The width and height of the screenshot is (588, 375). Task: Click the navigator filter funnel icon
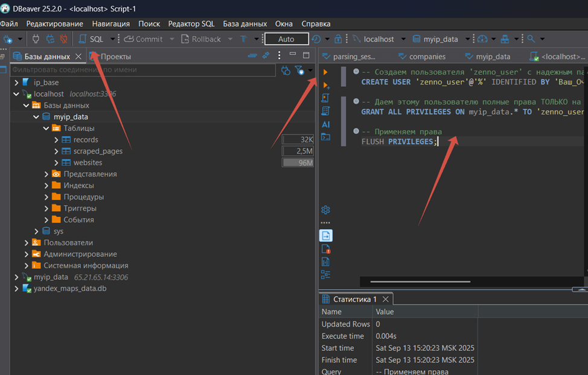click(299, 70)
